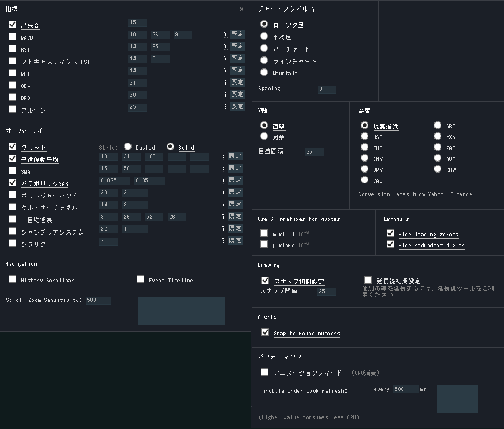Reset ストキャスティクス RSI to 既定
The width and height of the screenshot is (504, 429).
pos(237,59)
